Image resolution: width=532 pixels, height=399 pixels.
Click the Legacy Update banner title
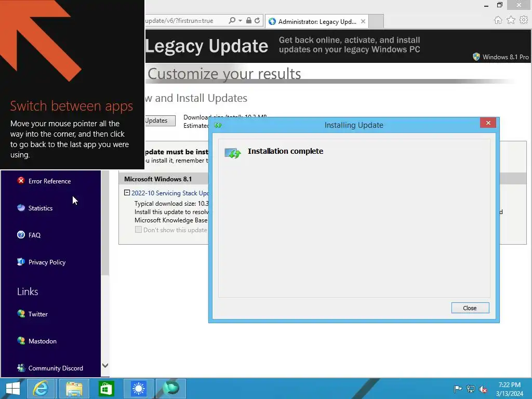207,46
